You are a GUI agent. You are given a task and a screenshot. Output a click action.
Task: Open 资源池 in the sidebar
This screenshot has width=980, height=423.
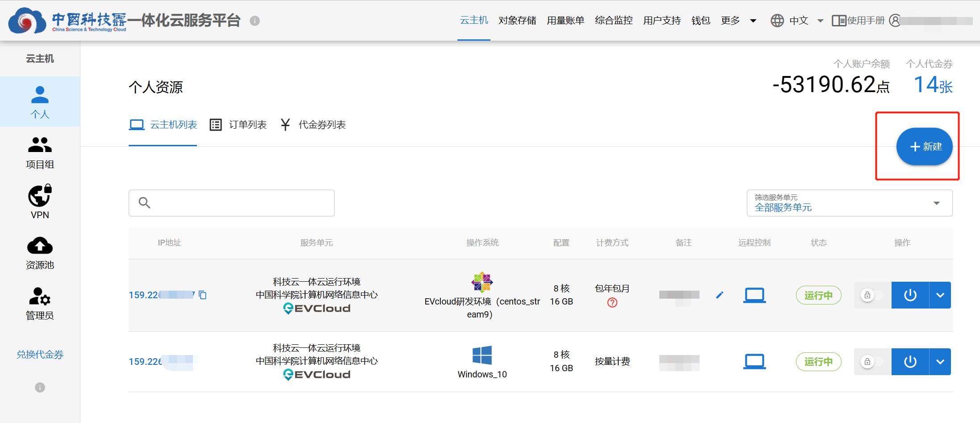point(40,253)
